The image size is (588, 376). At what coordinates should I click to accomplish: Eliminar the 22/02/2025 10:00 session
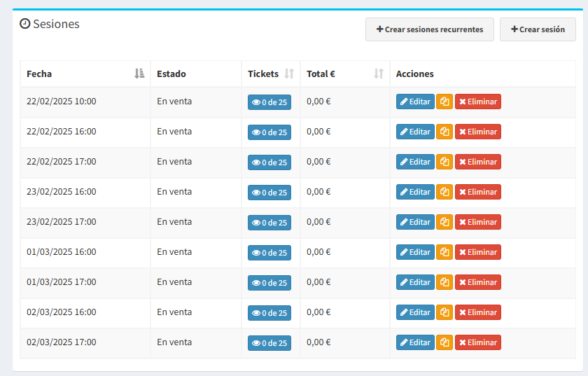pos(477,102)
